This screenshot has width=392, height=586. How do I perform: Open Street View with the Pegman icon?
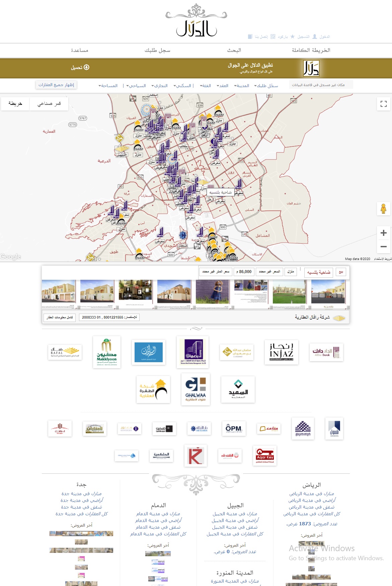tap(384, 209)
